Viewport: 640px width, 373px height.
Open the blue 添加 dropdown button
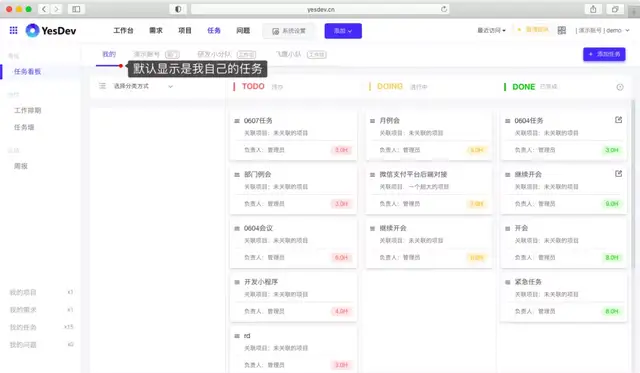[343, 31]
